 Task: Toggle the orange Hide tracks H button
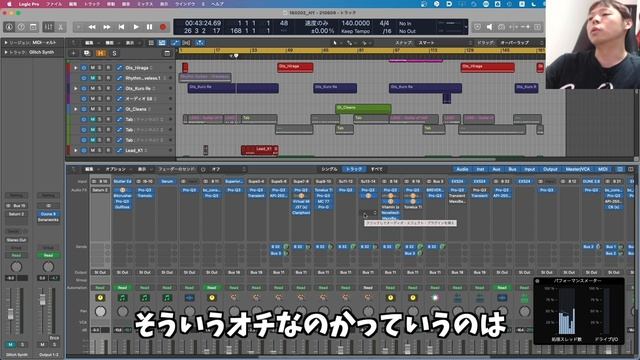[x=100, y=53]
